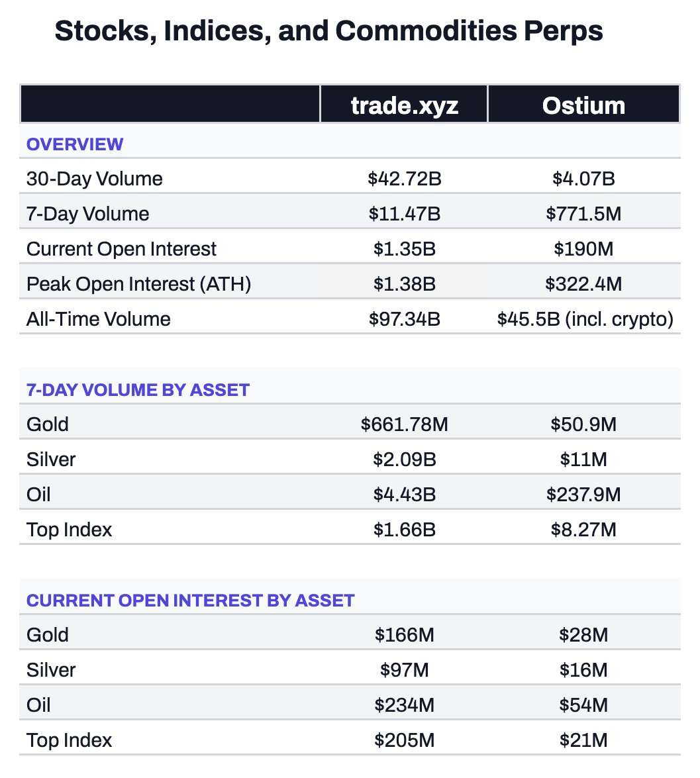Click the $205M top index open interest value
This screenshot has width=700, height=778.
coord(404,740)
